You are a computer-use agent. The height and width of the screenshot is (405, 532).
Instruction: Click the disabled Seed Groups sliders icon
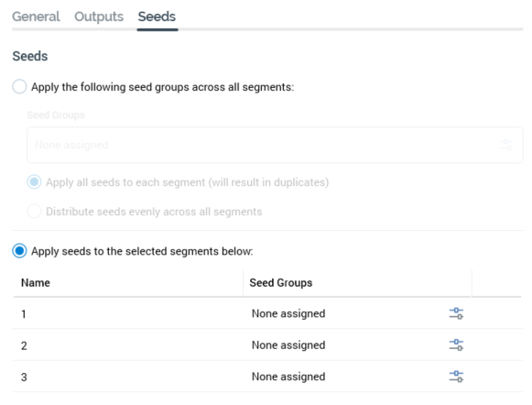click(x=505, y=145)
